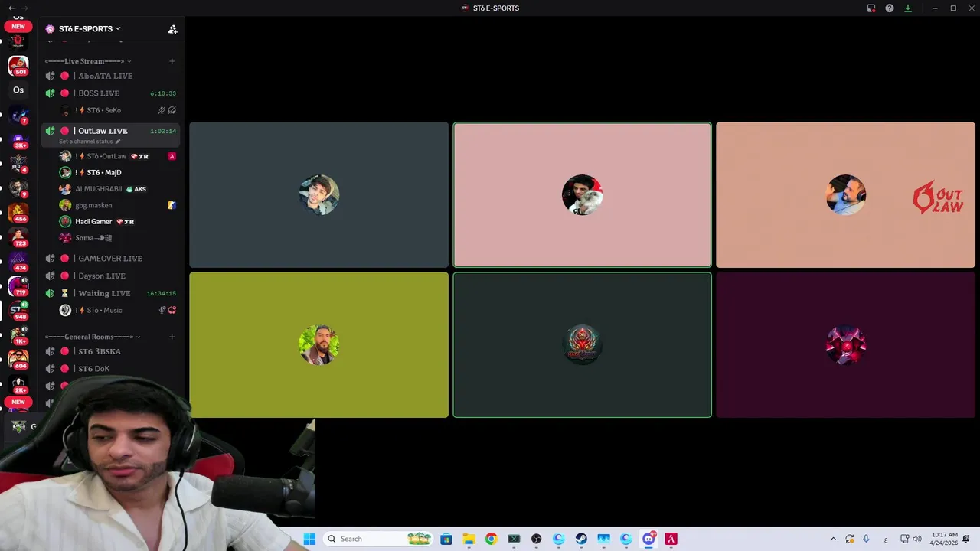
Task: Join the ST6 DoK voice channel
Action: pyautogui.click(x=110, y=369)
